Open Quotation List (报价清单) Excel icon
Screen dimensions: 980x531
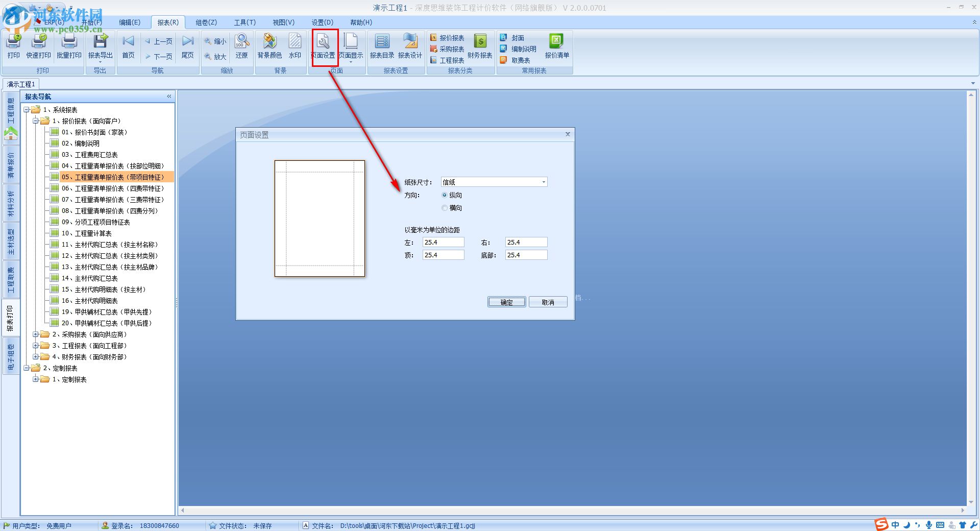click(x=557, y=46)
